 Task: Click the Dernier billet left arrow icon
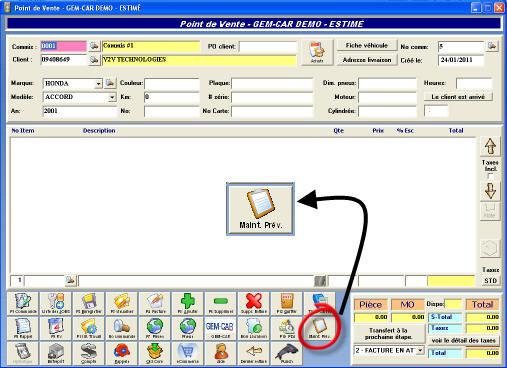(x=254, y=353)
